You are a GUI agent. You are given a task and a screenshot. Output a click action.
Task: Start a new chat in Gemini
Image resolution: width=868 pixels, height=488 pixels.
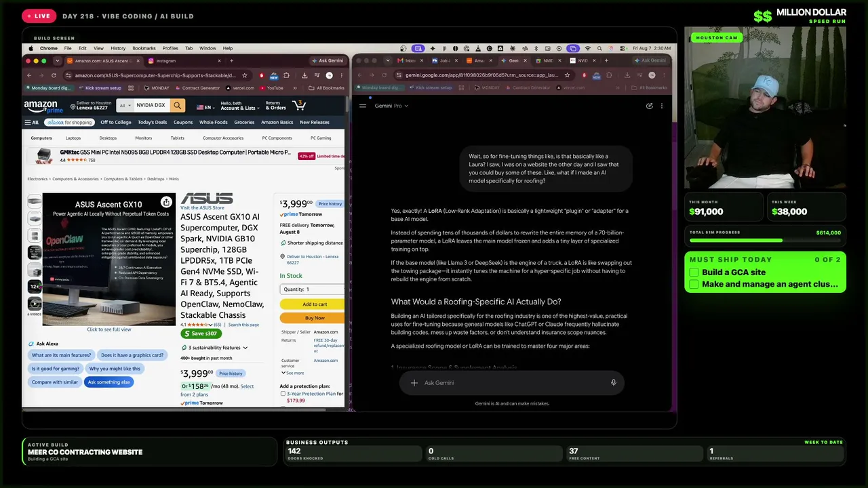click(x=650, y=106)
